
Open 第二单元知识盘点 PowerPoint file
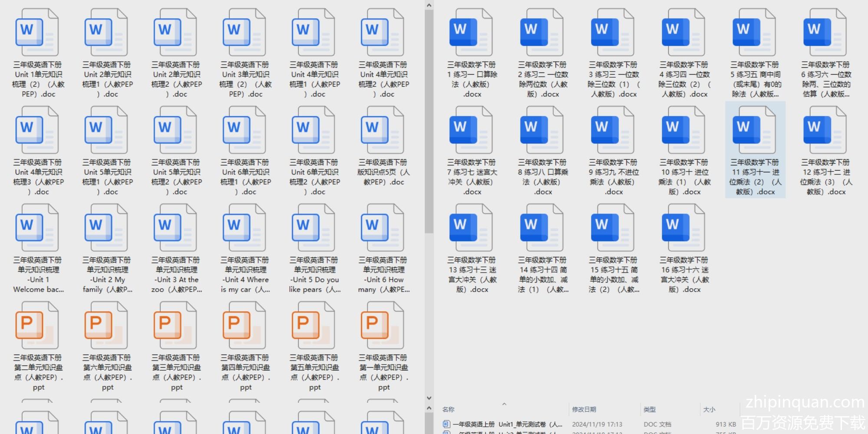coord(38,326)
